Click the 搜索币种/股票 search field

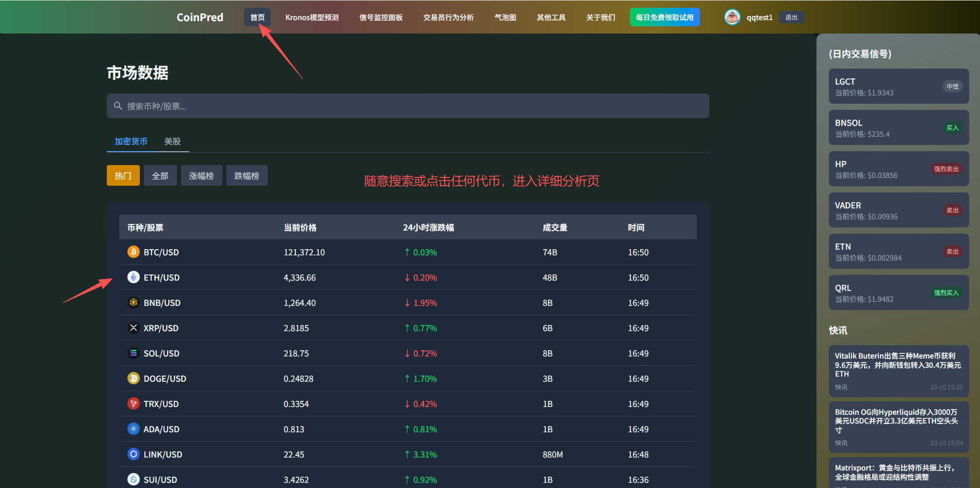click(407, 106)
